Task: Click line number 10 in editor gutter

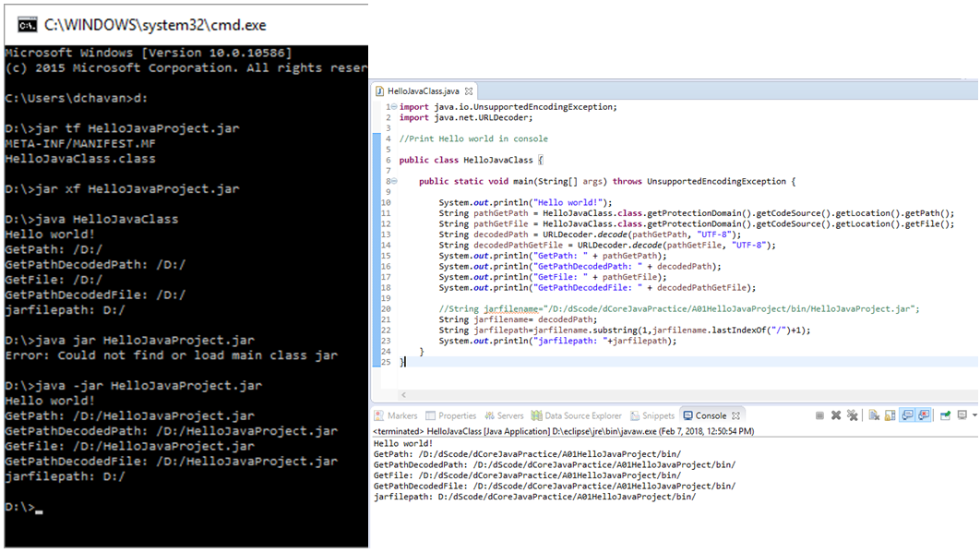Action: pos(386,203)
